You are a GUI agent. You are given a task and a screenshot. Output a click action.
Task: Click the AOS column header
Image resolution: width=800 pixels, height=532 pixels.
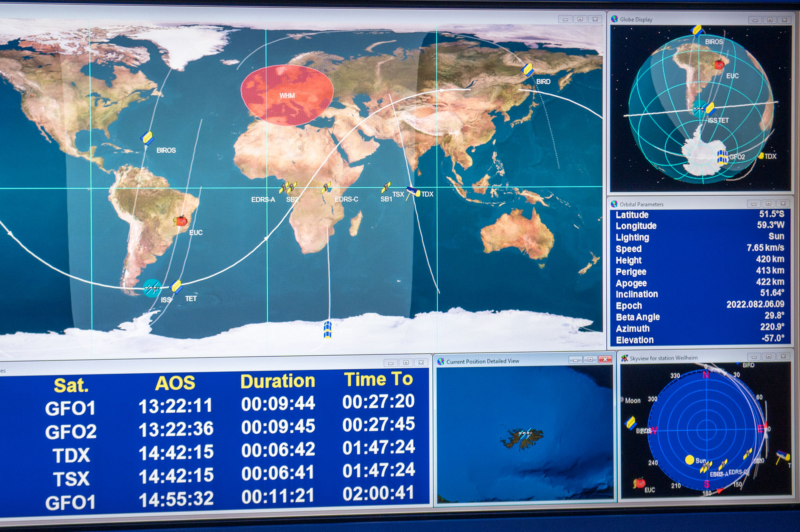tap(175, 383)
